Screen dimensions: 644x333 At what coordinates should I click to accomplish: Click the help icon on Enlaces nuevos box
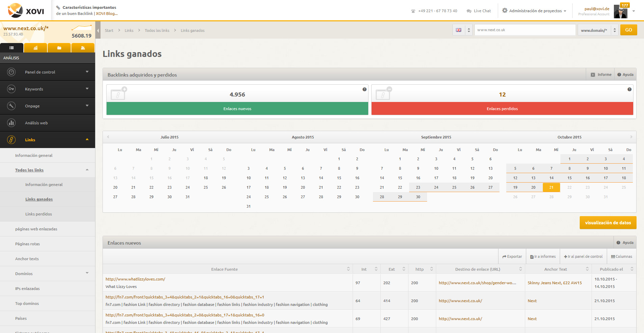click(x=364, y=89)
